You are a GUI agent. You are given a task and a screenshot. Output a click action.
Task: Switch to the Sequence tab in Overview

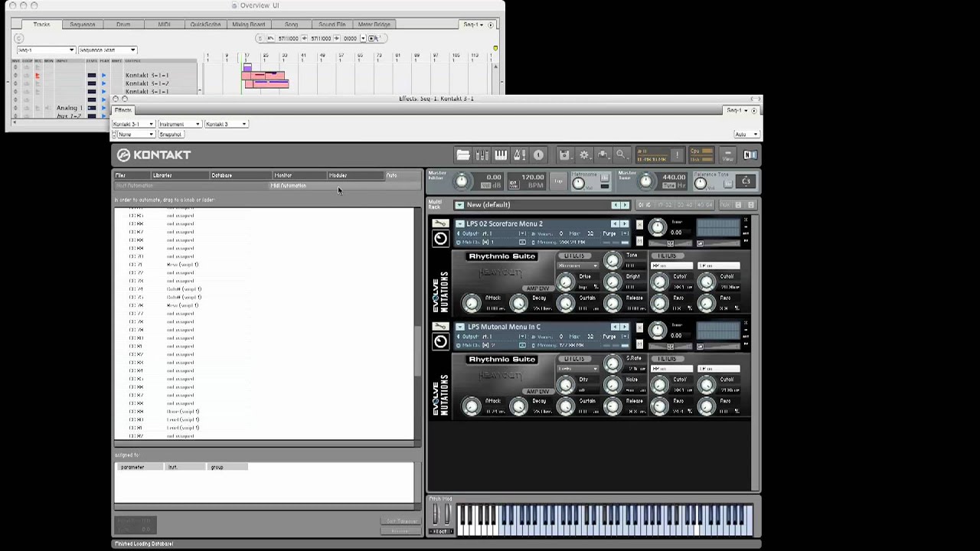(x=83, y=24)
